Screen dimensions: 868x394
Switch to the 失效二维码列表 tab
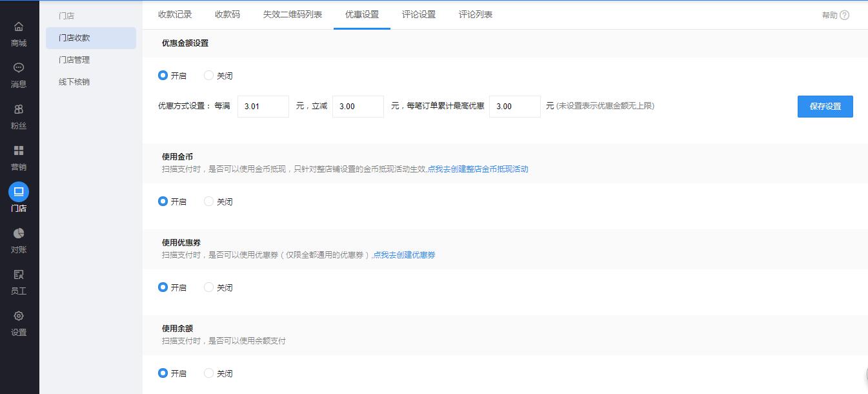[x=292, y=14]
